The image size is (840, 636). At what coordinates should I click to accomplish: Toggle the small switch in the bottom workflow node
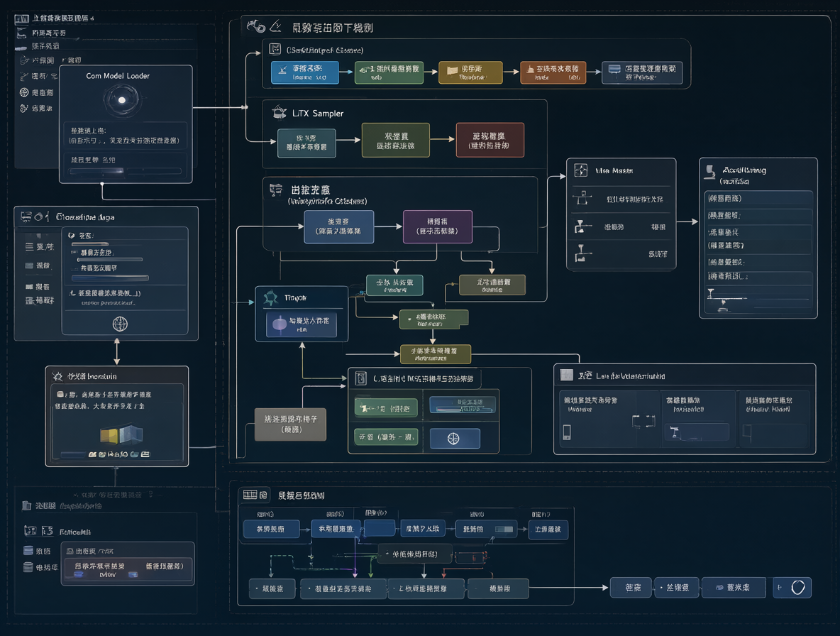pyautogui.click(x=504, y=530)
